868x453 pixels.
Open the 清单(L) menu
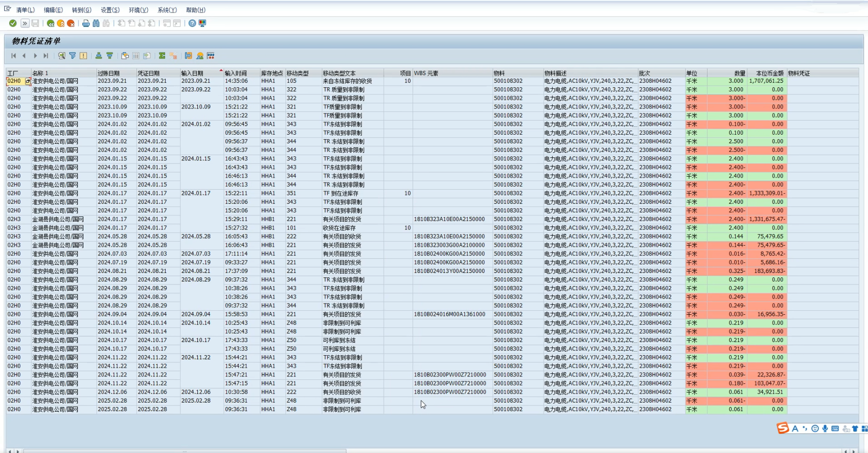(x=25, y=10)
